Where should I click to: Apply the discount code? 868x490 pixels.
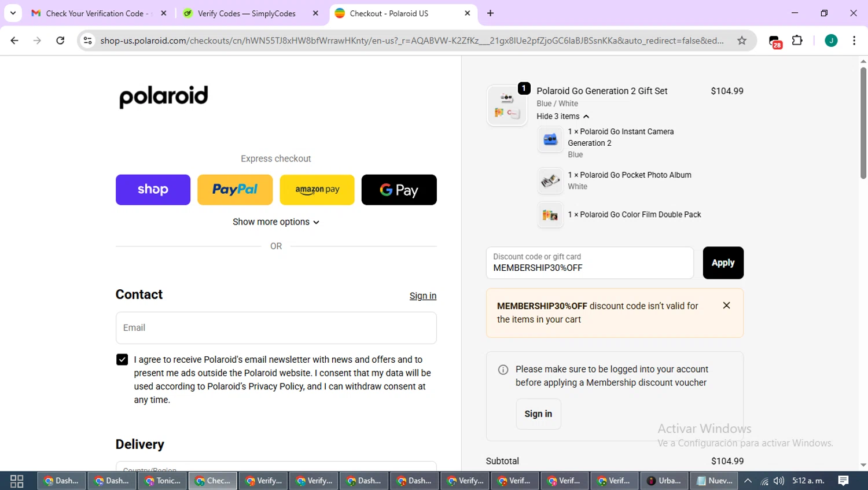(x=723, y=263)
